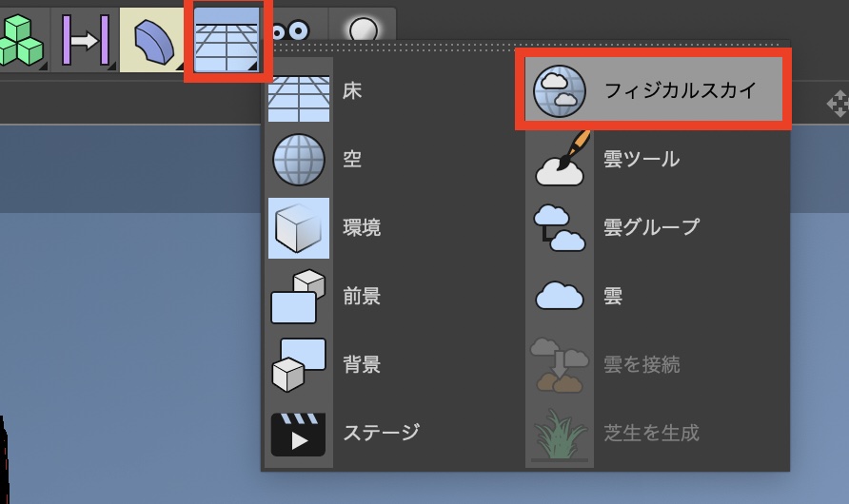The width and height of the screenshot is (849, 504).
Task: Insert a ステージ (Stage) clapperboard object
Action: 381,433
